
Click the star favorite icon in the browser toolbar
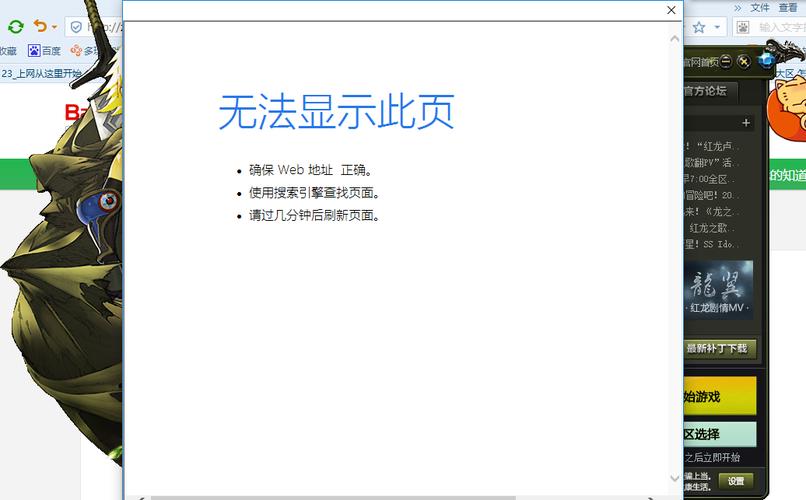point(699,27)
